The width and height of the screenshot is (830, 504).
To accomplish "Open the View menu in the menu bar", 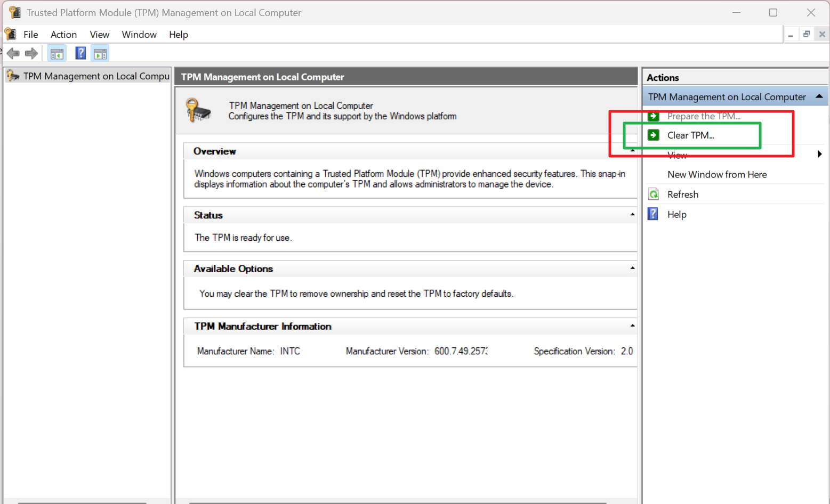I will (99, 34).
